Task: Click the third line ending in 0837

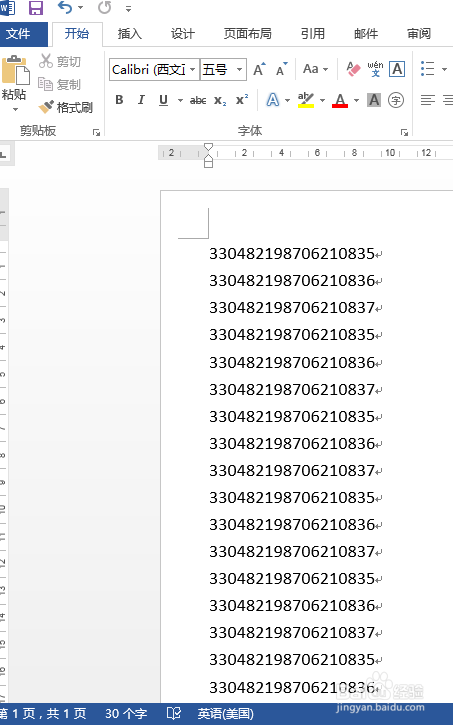Action: (292, 307)
